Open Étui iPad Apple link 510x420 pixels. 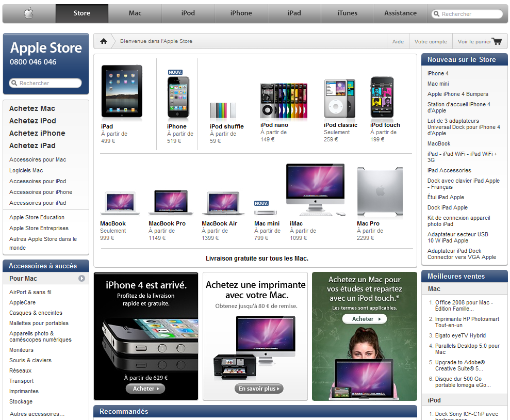click(x=446, y=197)
